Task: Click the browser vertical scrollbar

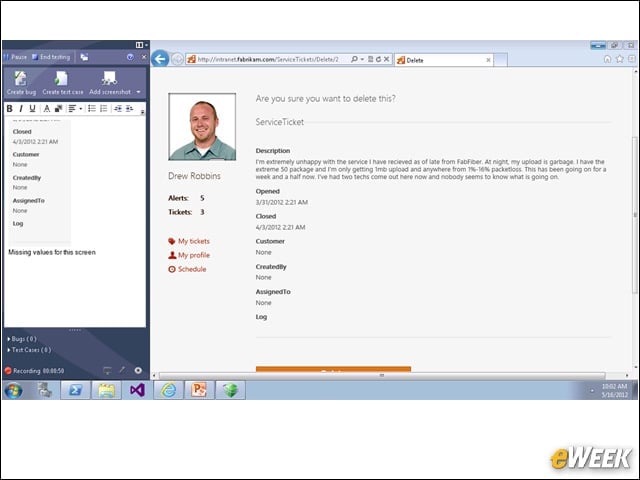Action: pos(635,214)
